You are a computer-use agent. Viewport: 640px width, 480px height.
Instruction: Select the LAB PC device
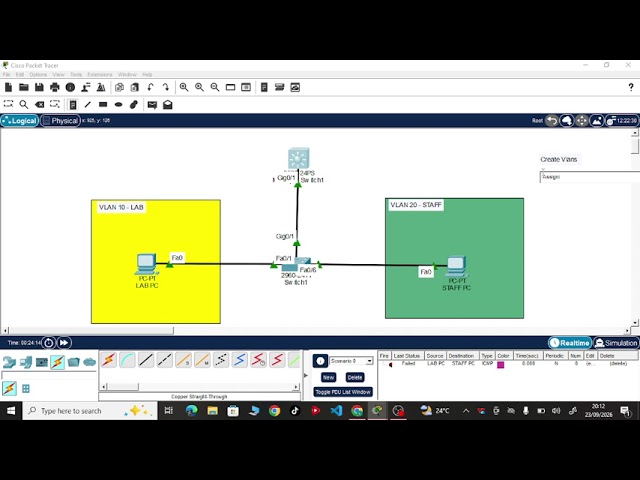[x=147, y=264]
